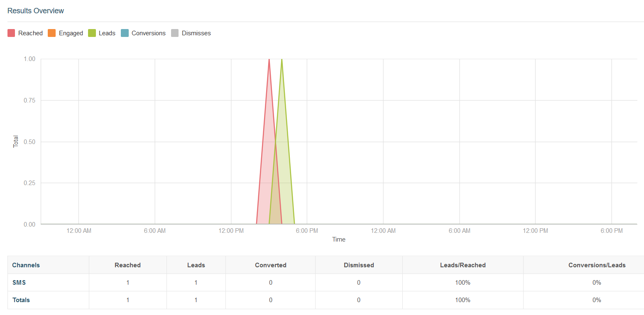644x315 pixels.
Task: Click the first 6:00 PM axis label
Action: 307,231
